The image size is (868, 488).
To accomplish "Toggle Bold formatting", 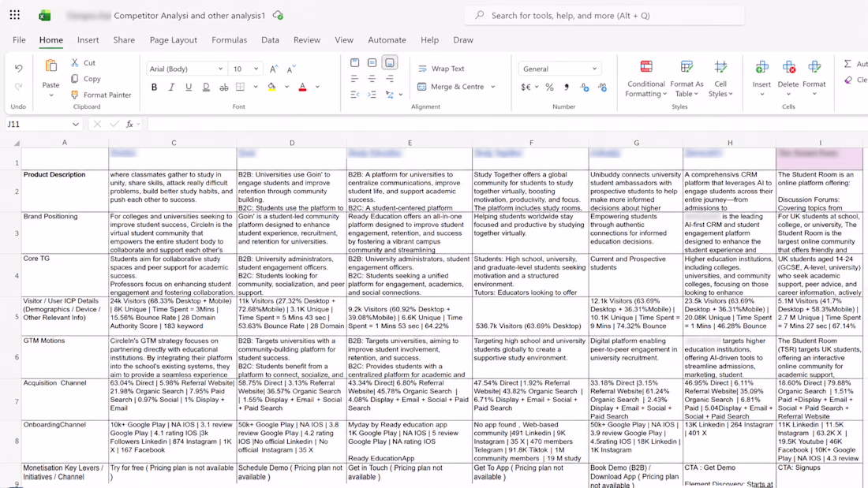I will tap(154, 87).
